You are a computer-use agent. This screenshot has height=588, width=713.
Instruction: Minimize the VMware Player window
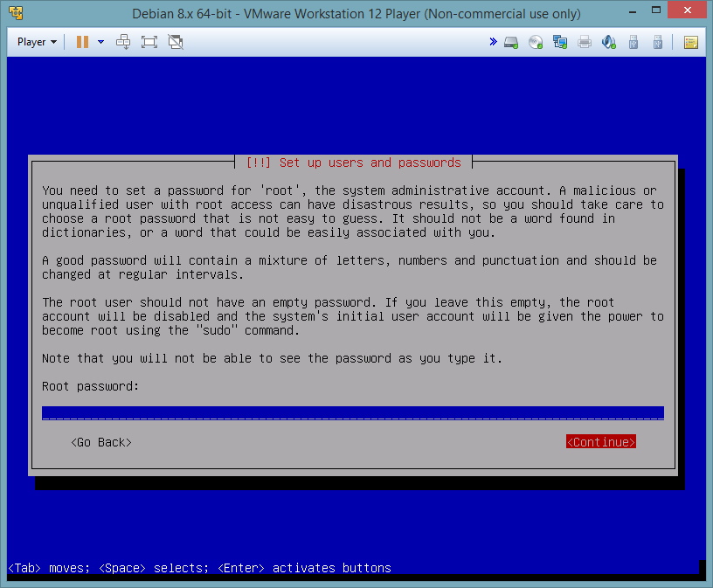coord(632,12)
